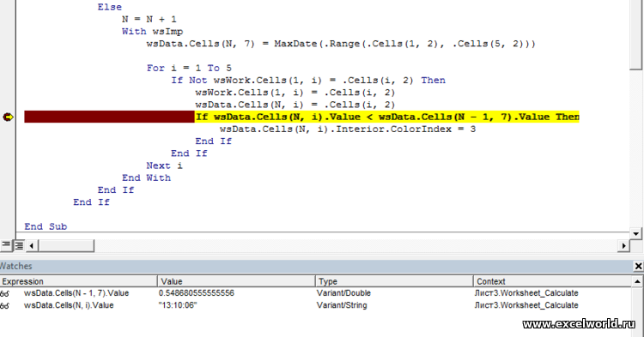Click the horizontal scrollbar thumb
Screen dimensions: 644x337
(x=66, y=246)
